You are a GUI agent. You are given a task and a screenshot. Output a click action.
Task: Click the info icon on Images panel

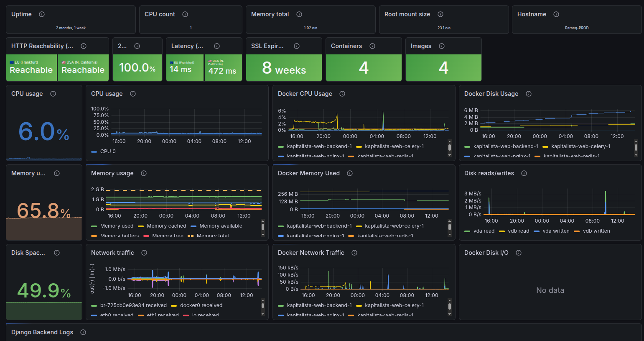442,46
